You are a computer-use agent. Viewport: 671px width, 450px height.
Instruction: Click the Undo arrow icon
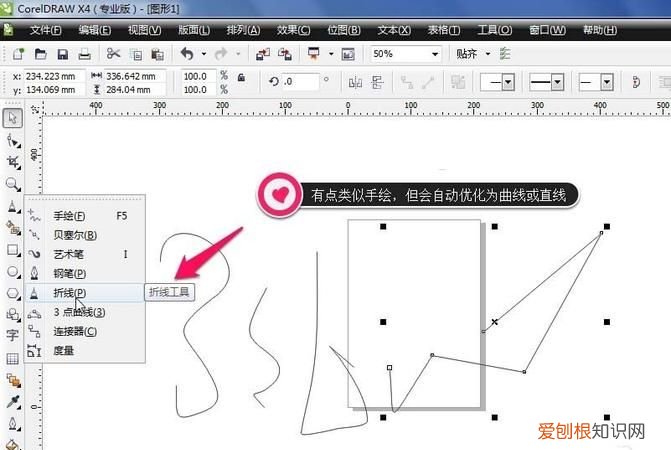tap(186, 54)
